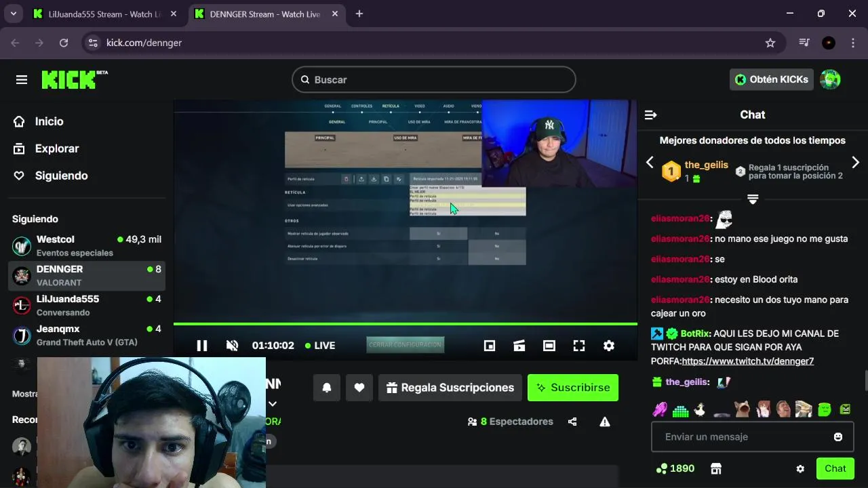Screen dimensions: 868x488
Task: Open the LilJuanda555 channel in sidebar
Action: 87,305
